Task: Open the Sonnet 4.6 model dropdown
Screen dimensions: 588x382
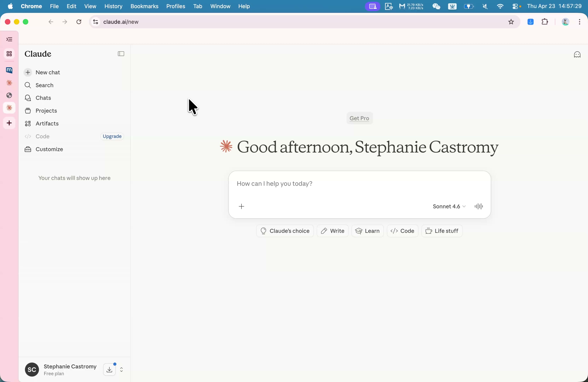Action: [449, 207]
